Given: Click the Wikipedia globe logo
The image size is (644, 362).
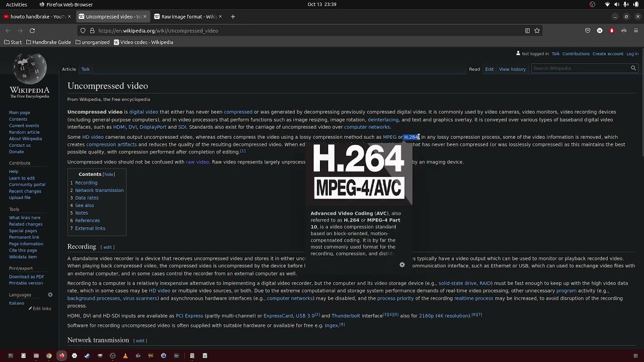Looking at the screenshot, I should (x=30, y=69).
